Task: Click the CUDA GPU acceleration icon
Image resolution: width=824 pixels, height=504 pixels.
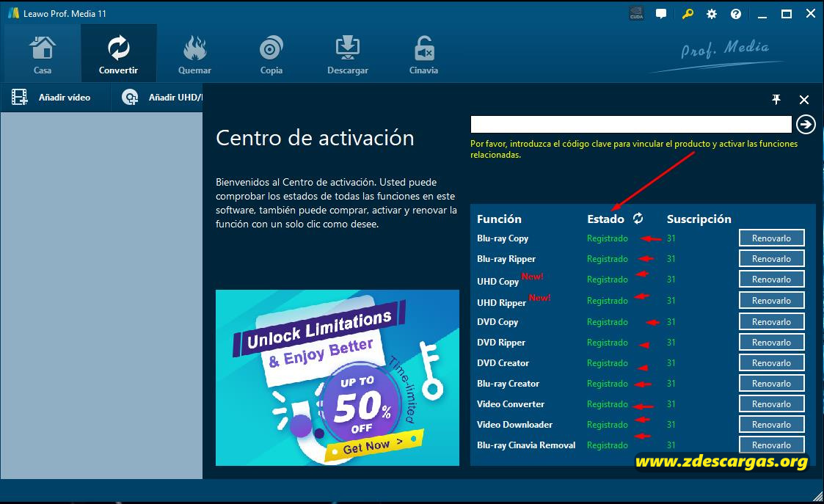Action: tap(636, 14)
